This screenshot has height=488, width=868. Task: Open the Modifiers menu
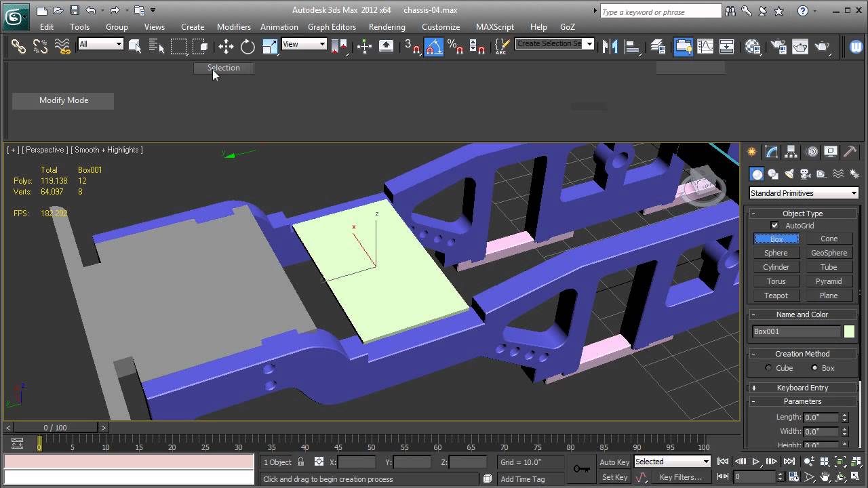234,26
